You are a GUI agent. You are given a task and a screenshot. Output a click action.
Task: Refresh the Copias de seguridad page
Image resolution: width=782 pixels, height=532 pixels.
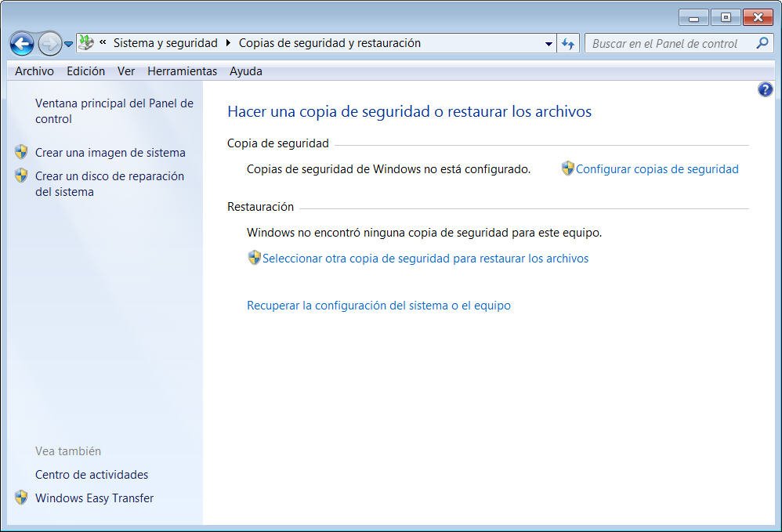pyautogui.click(x=568, y=44)
